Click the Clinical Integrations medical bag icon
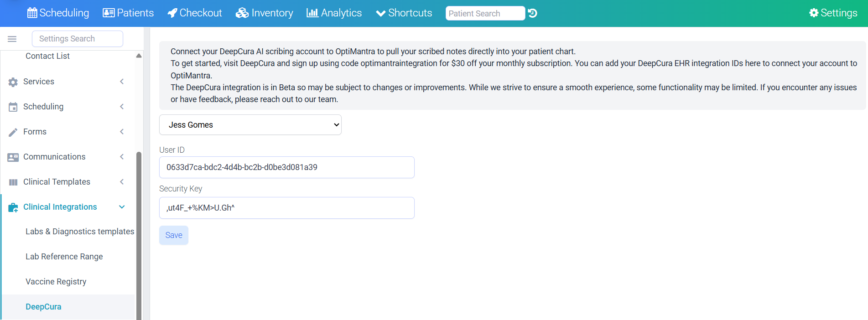Image resolution: width=868 pixels, height=320 pixels. click(13, 207)
